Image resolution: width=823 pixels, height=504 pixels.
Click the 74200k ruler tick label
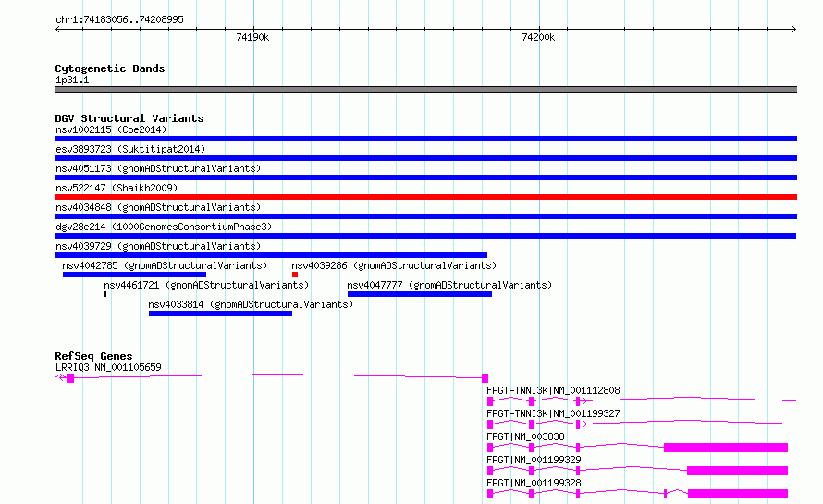click(538, 37)
